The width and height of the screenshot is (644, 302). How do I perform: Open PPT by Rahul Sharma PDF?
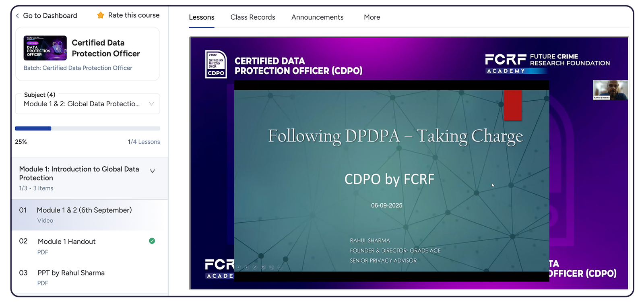[71, 273]
